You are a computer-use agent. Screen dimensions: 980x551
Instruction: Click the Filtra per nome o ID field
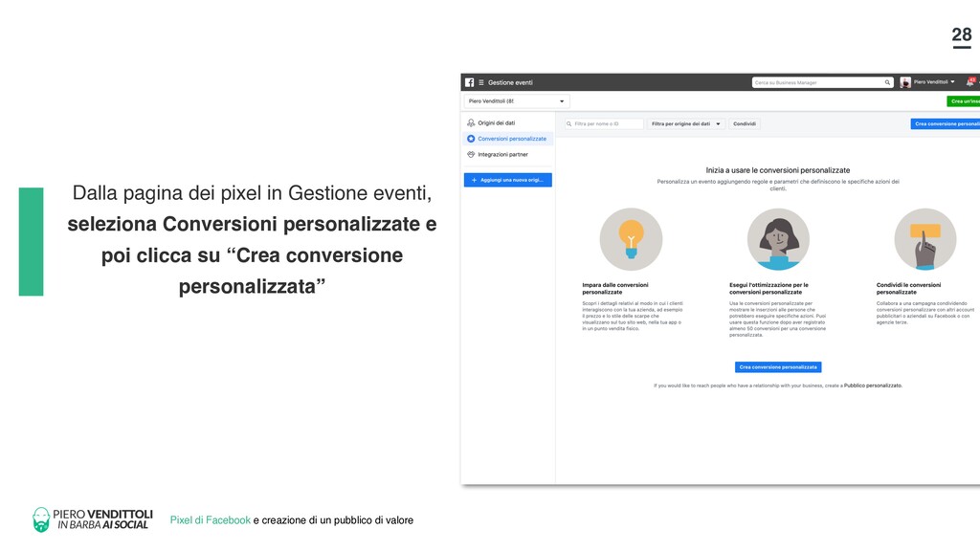[604, 123]
